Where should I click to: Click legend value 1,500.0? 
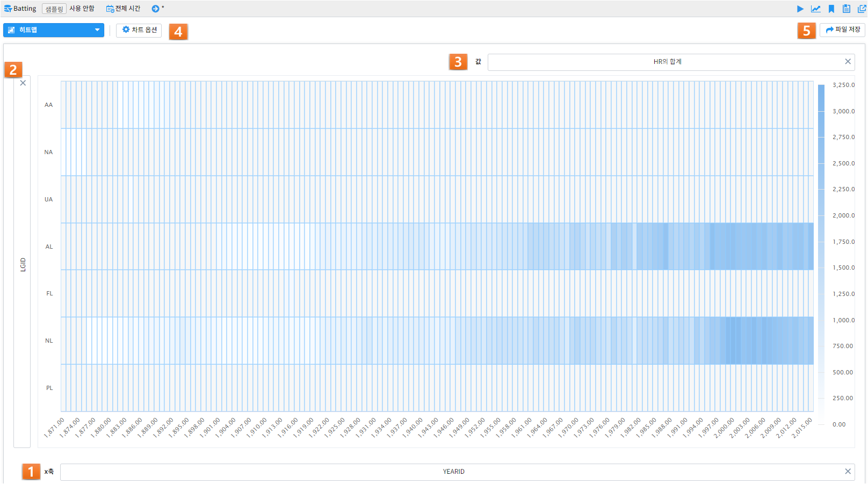tap(843, 268)
